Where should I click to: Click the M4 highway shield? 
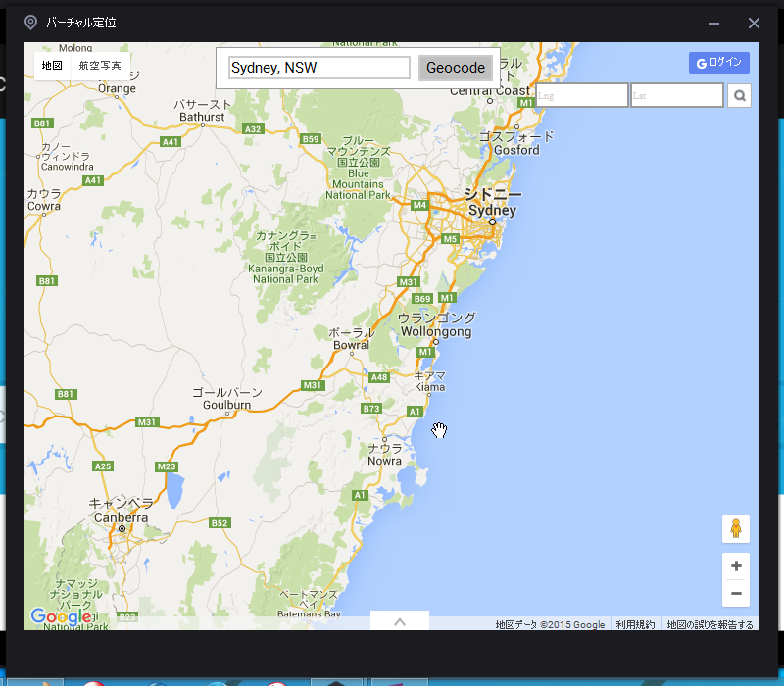point(419,205)
